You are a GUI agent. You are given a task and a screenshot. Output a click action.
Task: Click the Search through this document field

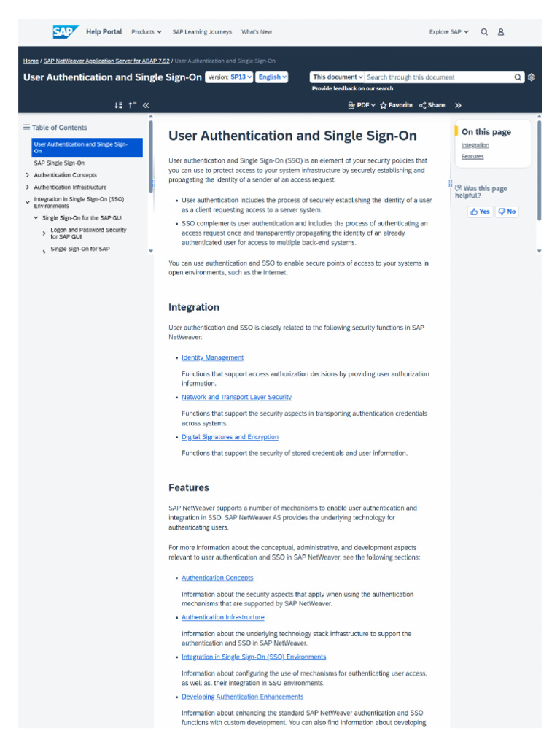tap(439, 77)
